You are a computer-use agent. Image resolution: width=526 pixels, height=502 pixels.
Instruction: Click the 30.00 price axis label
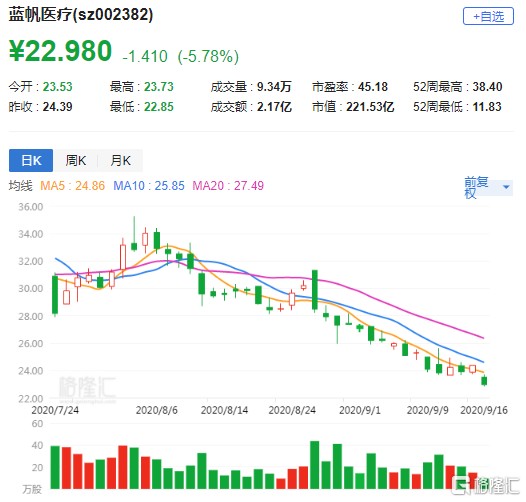click(x=31, y=289)
